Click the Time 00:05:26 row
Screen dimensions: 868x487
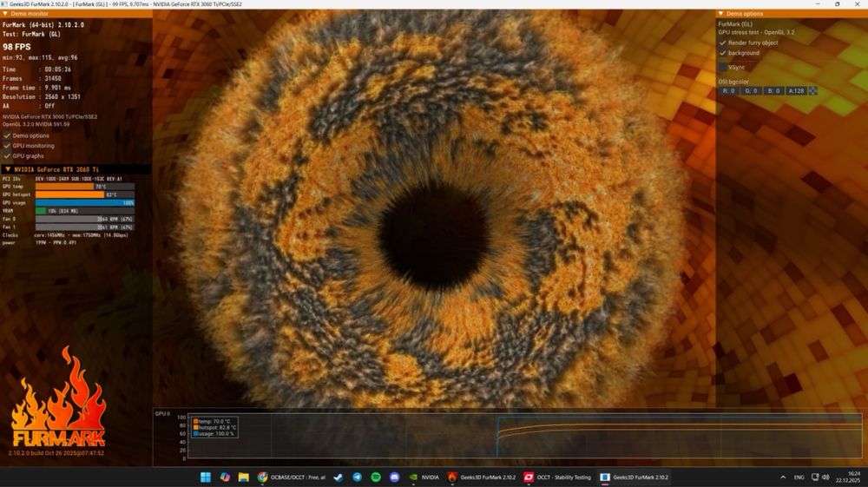point(36,69)
